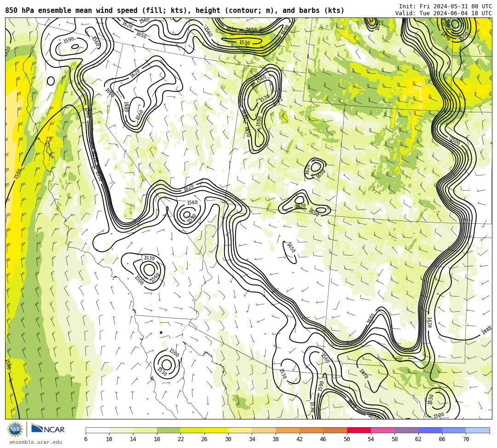Click the colorbar label 70
The width and height of the screenshot is (497, 448).
point(466,439)
